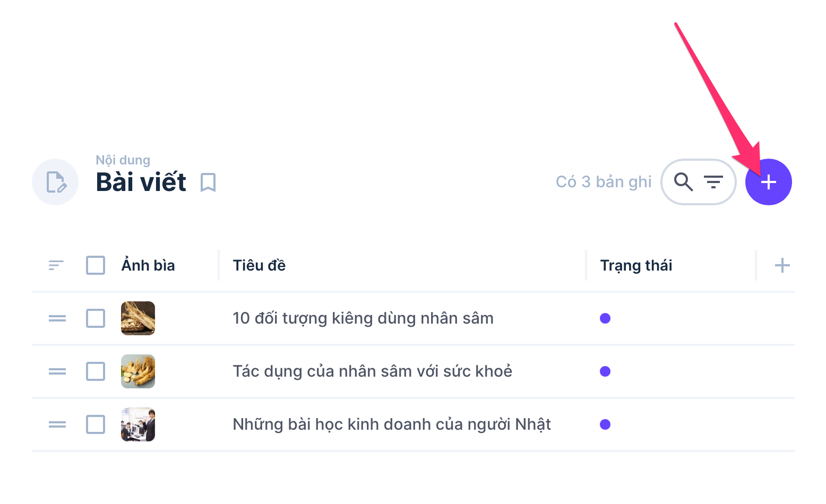Click the Ảnh bìa column header
826x504 pixels.
click(x=148, y=265)
